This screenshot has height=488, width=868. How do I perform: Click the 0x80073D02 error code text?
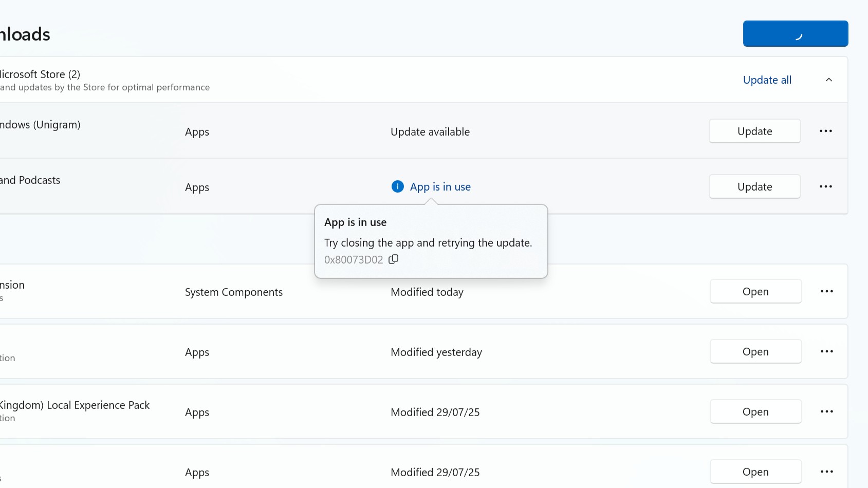[x=354, y=260]
